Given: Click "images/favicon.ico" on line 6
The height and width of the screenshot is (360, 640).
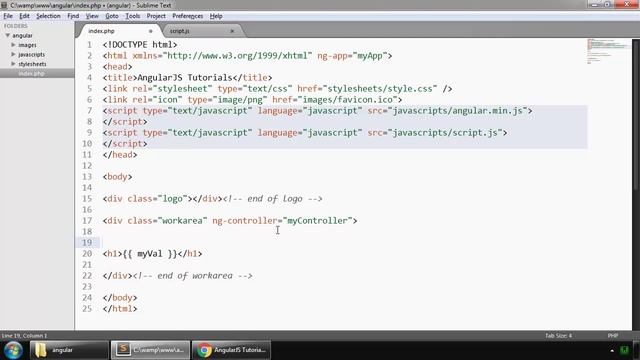Looking at the screenshot, I should point(347,100).
